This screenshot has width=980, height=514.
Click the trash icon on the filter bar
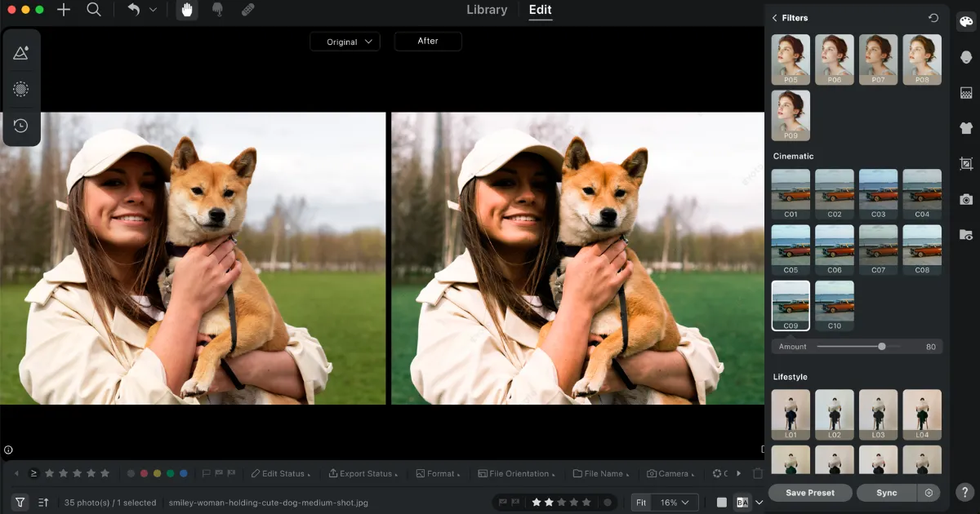[x=758, y=473]
